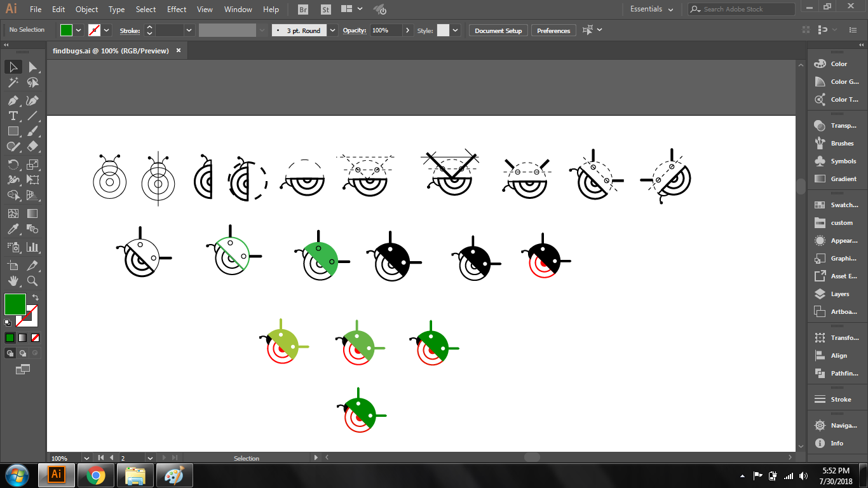Go to the first artboard
Viewport: 868px width, 488px height.
pyautogui.click(x=101, y=457)
